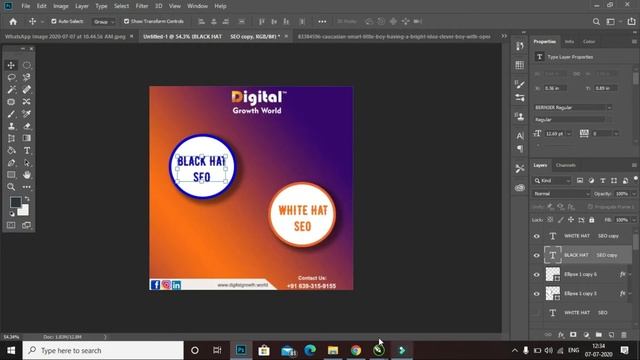The image size is (640, 360).
Task: Click the Add layer mask icon
Action: pyautogui.click(x=573, y=335)
